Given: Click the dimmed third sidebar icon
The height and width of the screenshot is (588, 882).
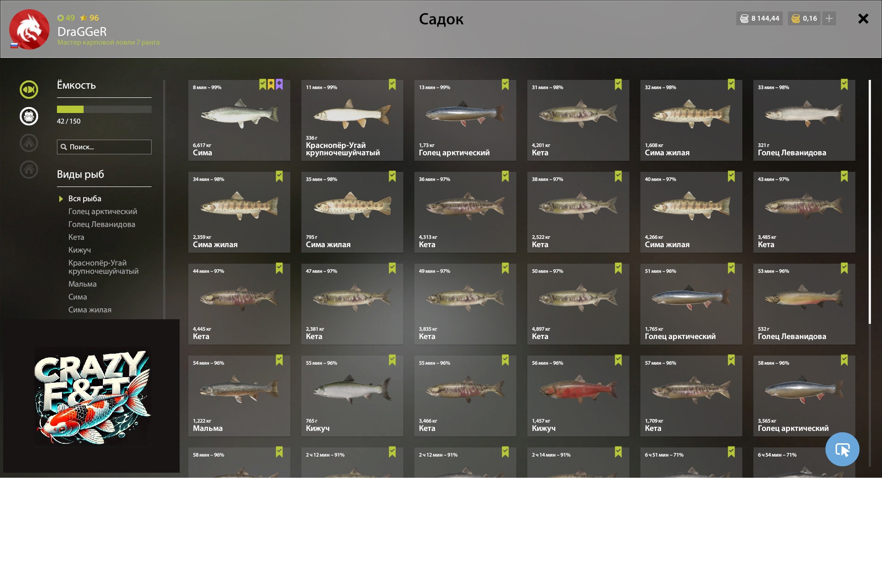Looking at the screenshot, I should [29, 143].
